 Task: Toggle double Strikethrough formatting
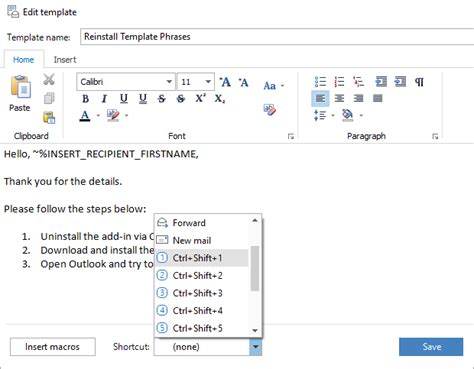[x=181, y=99]
